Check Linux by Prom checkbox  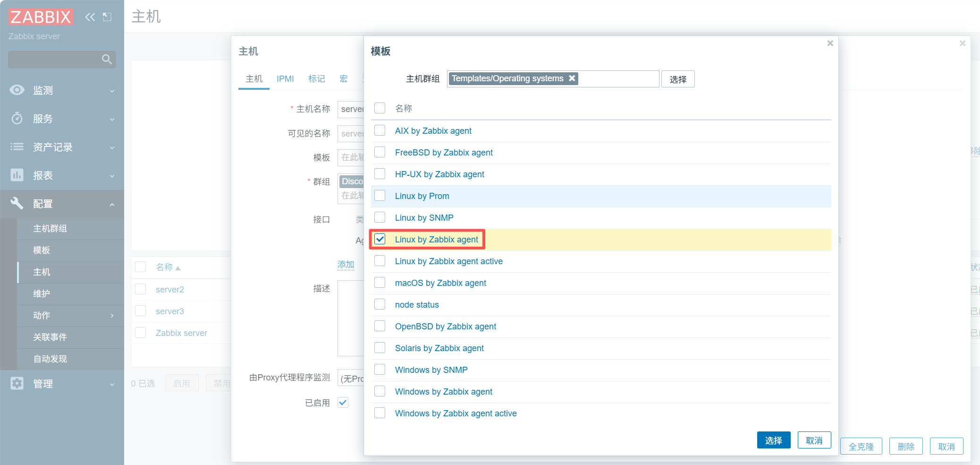click(x=380, y=195)
